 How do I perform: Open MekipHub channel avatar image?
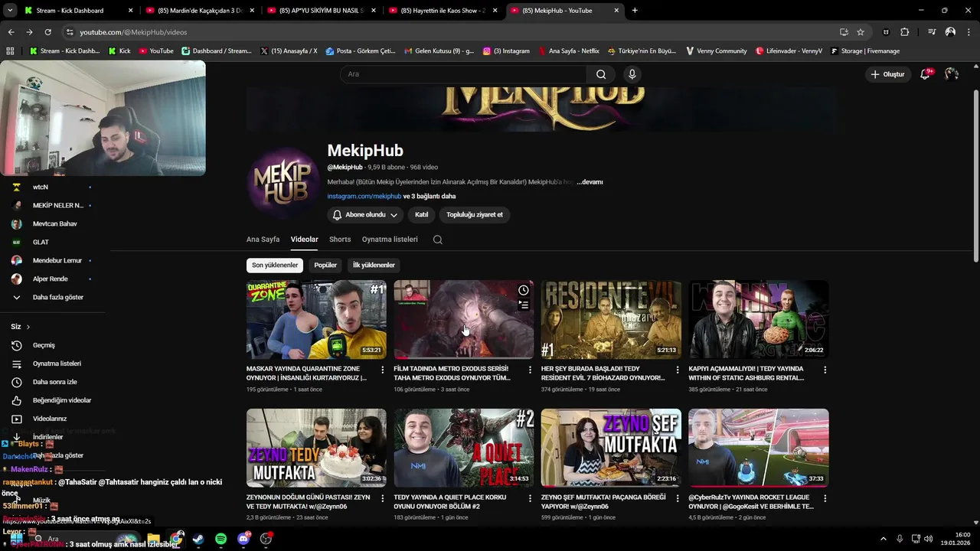(282, 182)
